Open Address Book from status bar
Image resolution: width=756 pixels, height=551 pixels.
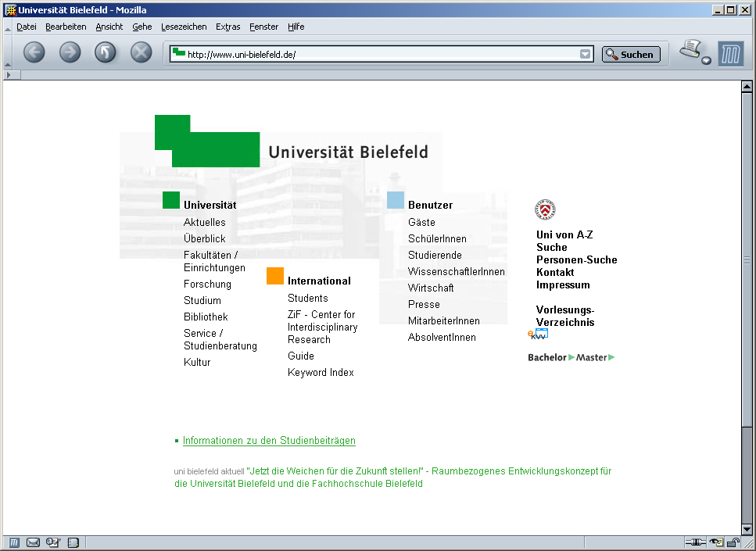73,542
